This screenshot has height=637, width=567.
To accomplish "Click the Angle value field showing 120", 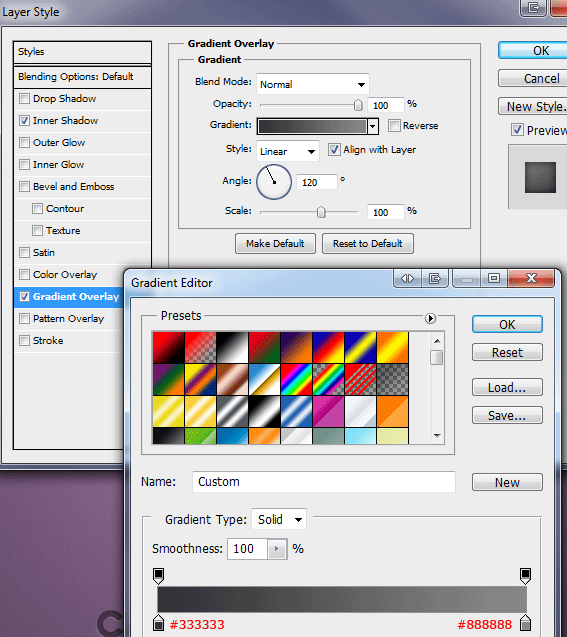I will (x=317, y=182).
